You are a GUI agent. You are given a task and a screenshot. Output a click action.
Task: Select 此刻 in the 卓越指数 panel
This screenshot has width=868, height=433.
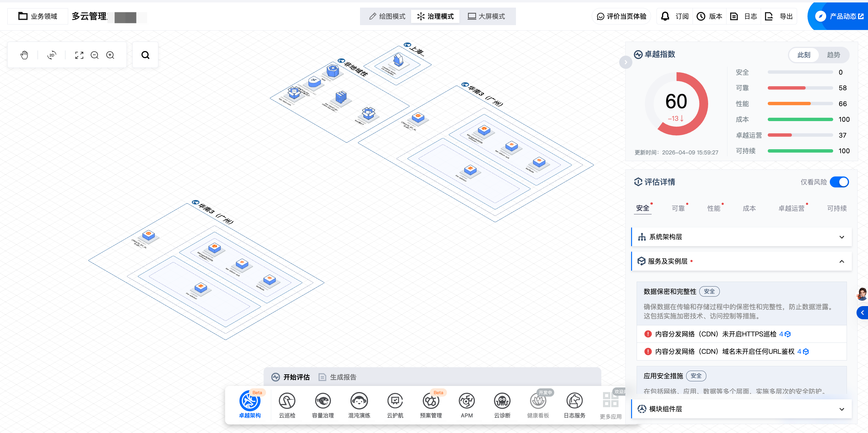[804, 55]
